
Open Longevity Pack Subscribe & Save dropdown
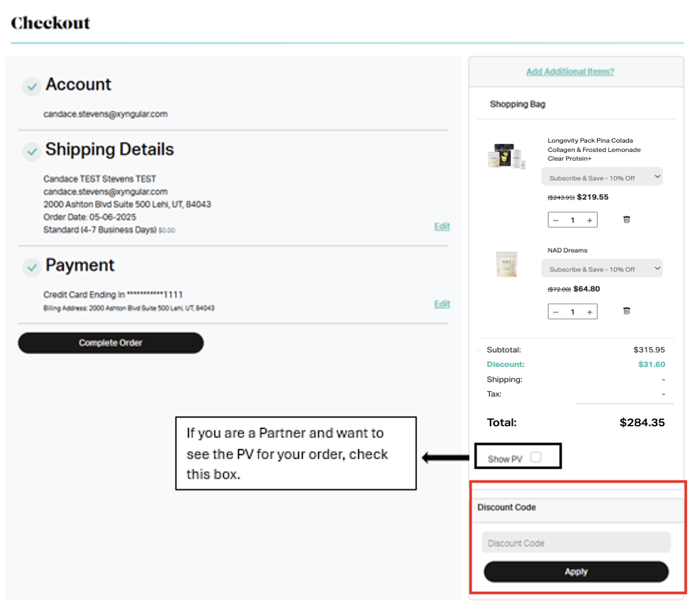[602, 177]
